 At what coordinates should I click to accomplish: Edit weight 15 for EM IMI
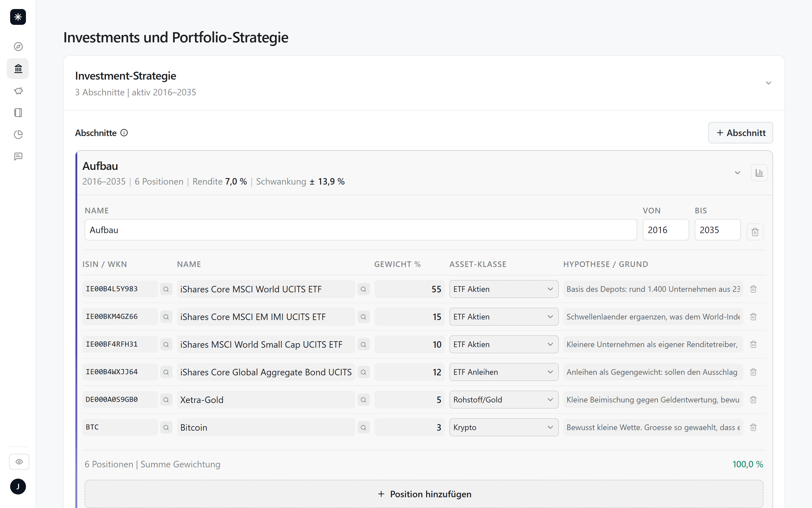pyautogui.click(x=409, y=316)
